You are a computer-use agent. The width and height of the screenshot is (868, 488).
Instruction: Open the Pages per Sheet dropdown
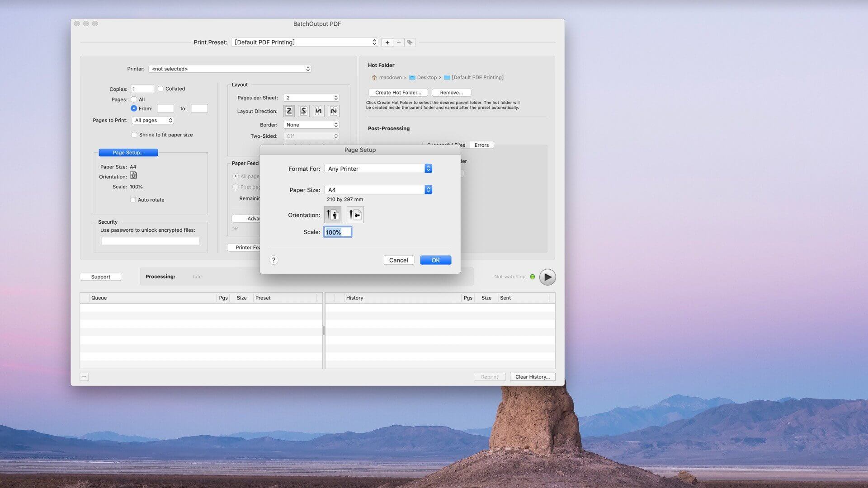[311, 98]
